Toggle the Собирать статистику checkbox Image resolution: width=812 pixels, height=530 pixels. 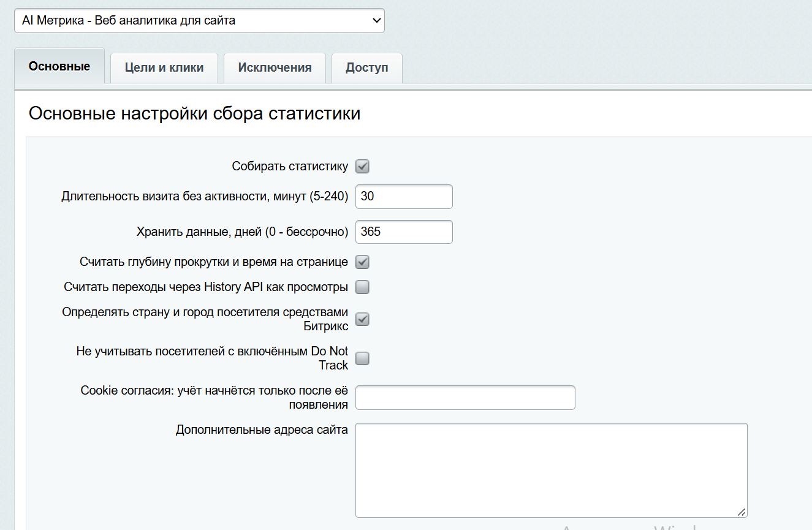click(x=363, y=166)
